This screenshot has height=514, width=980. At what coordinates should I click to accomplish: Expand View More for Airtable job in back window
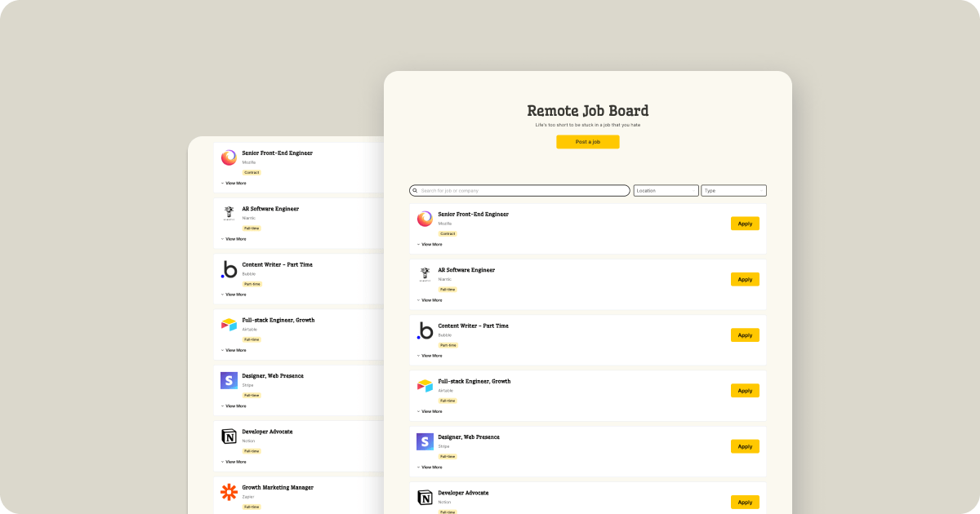click(x=234, y=350)
